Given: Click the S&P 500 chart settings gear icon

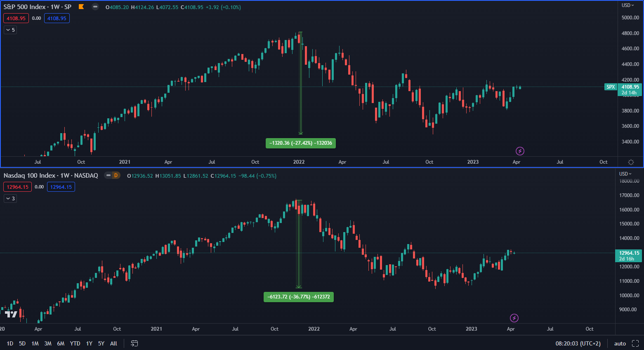Looking at the screenshot, I should [x=631, y=162].
